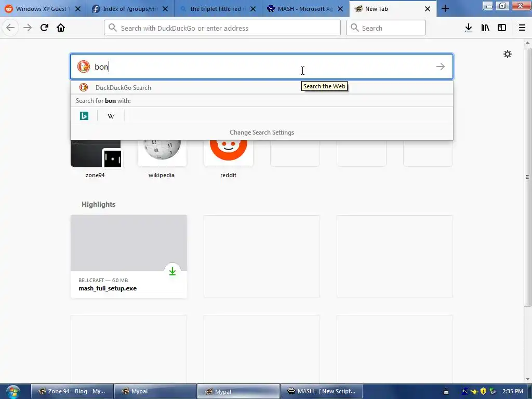Submit search with the arrow button
This screenshot has width=532, height=399.
[x=441, y=66]
